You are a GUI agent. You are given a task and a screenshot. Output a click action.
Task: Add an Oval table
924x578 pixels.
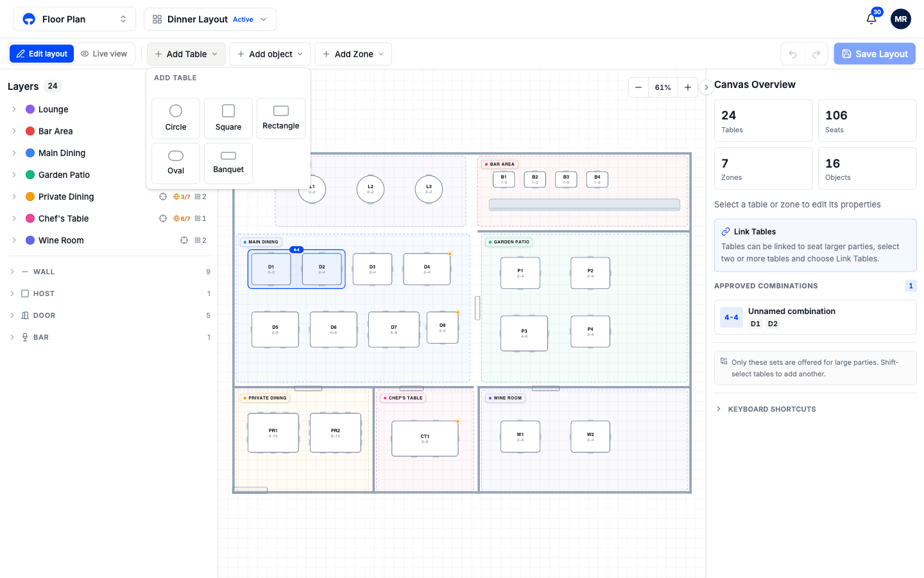point(176,163)
